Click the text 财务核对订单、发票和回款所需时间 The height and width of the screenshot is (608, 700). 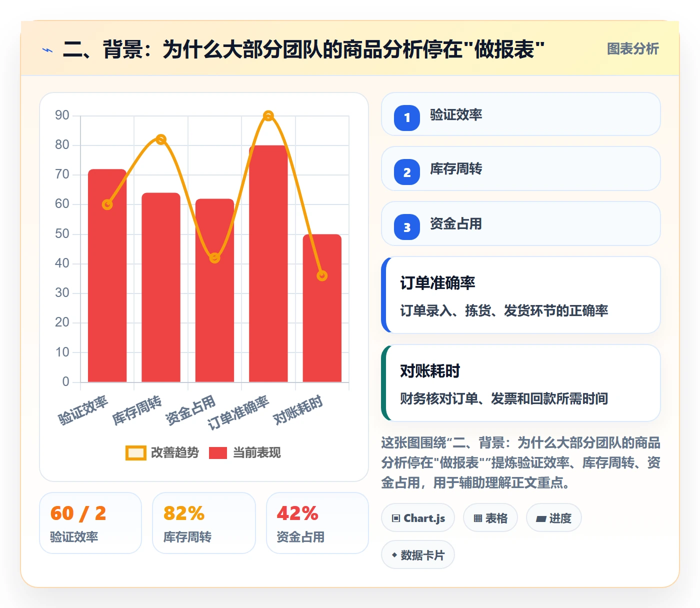pyautogui.click(x=504, y=398)
